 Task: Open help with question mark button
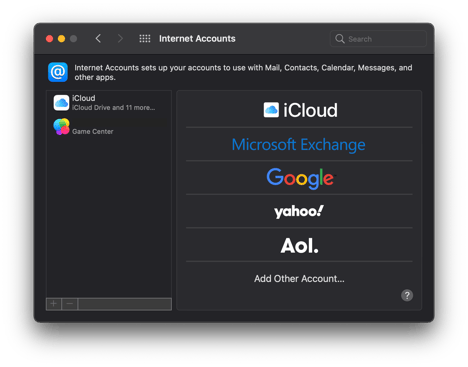click(x=407, y=295)
